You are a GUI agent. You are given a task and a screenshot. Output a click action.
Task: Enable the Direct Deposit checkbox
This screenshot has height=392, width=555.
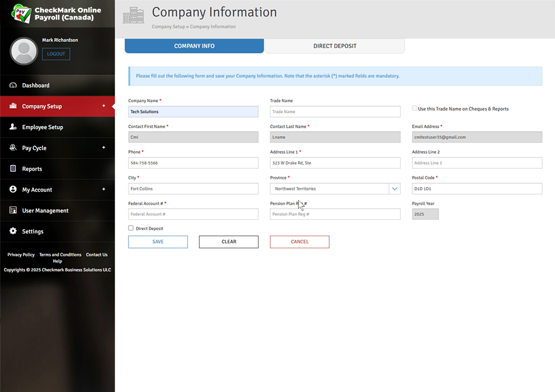point(131,228)
